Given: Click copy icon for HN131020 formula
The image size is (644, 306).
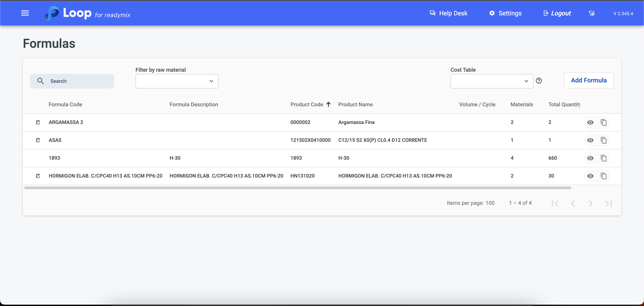Looking at the screenshot, I should [x=604, y=176].
